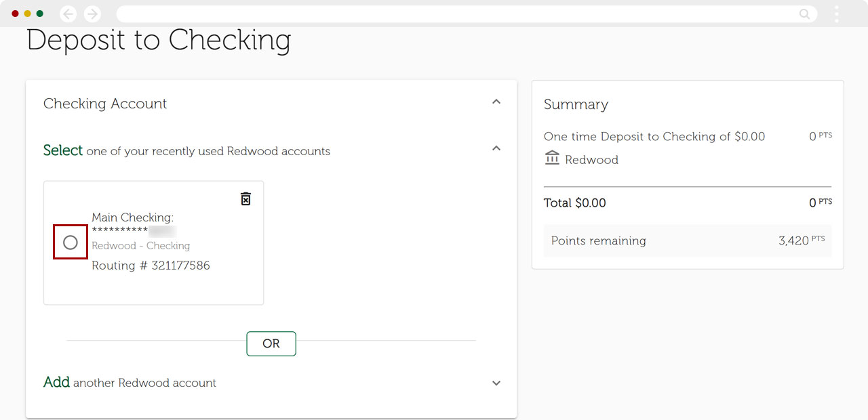Click the bank building icon beside Redwood
This screenshot has width=868, height=420.
point(552,159)
